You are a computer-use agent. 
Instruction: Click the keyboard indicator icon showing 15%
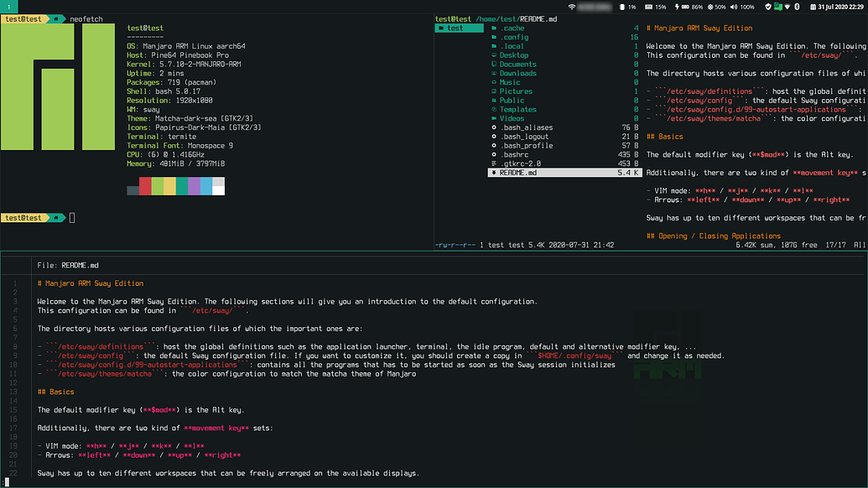coord(649,6)
